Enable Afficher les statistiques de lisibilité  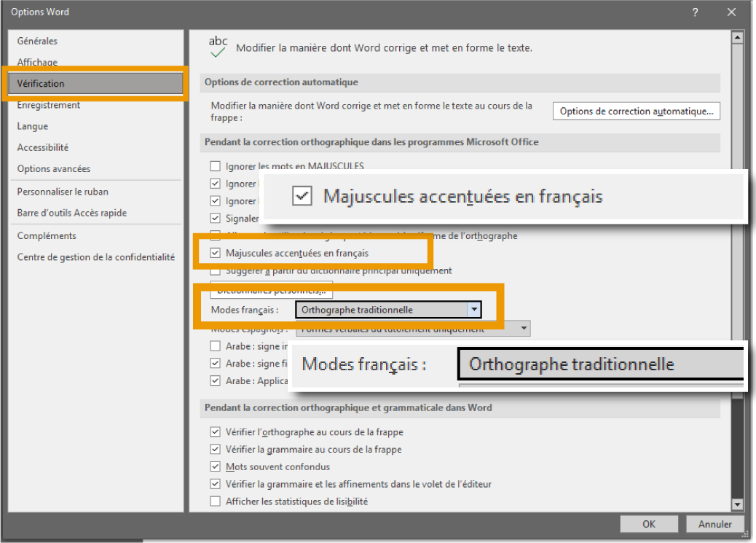[x=215, y=501]
